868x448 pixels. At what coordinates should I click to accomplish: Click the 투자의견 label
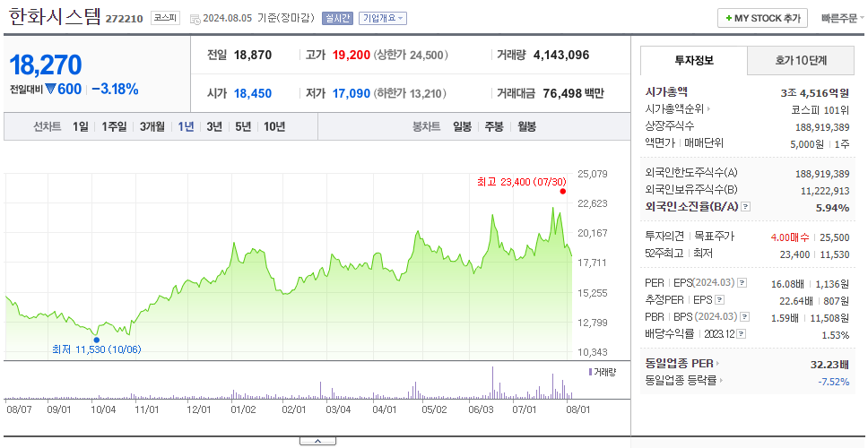coord(665,237)
